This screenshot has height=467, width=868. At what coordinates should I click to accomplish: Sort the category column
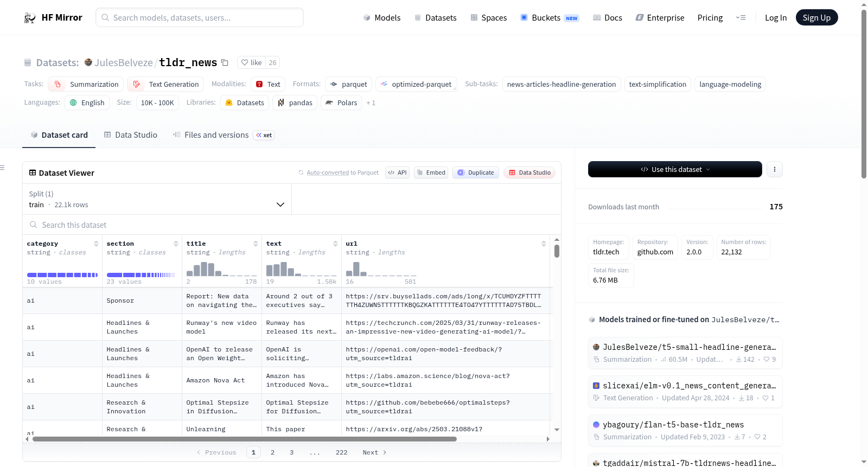pyautogui.click(x=96, y=244)
